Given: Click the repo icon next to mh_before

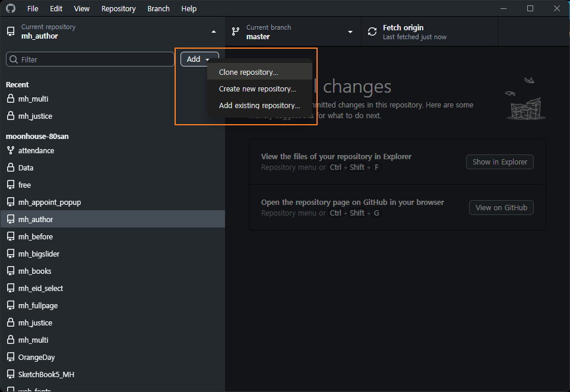Looking at the screenshot, I should point(11,236).
